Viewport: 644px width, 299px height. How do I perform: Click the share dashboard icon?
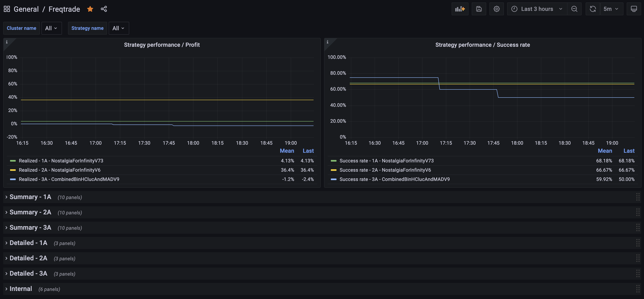(x=104, y=9)
